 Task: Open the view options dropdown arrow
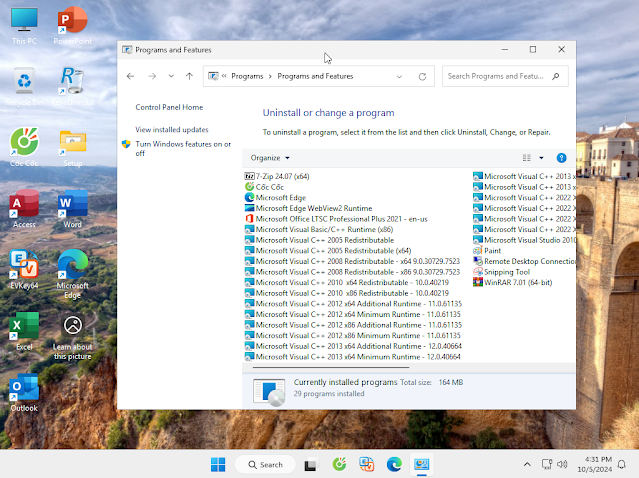point(541,158)
